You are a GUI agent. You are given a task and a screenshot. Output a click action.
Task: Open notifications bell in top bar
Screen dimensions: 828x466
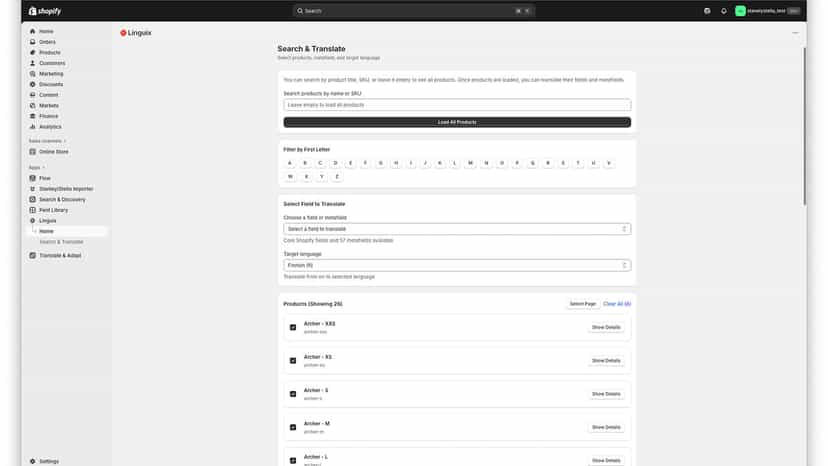pyautogui.click(x=723, y=11)
